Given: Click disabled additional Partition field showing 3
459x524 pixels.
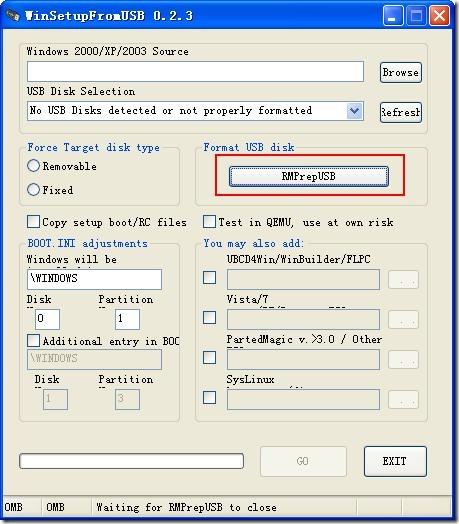Looking at the screenshot, I should [127, 399].
